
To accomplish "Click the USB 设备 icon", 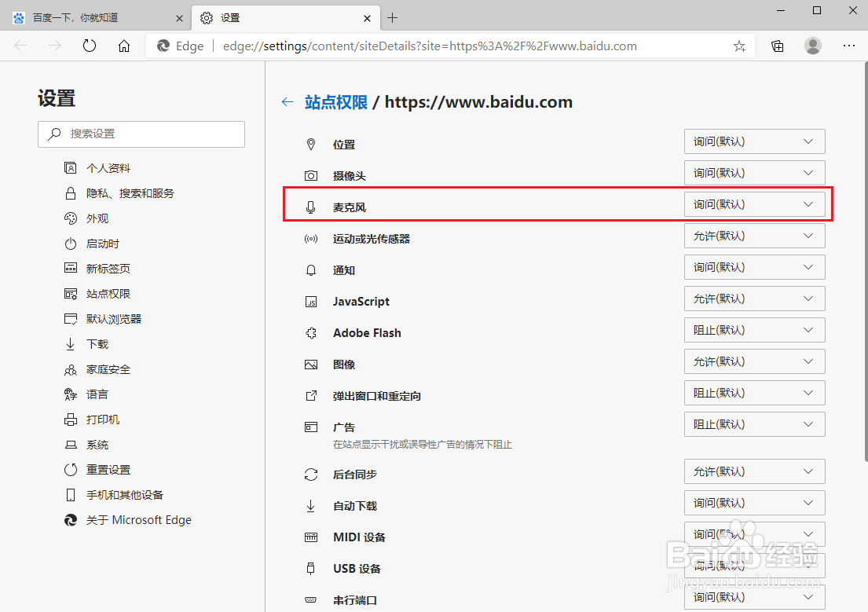I will (311, 569).
